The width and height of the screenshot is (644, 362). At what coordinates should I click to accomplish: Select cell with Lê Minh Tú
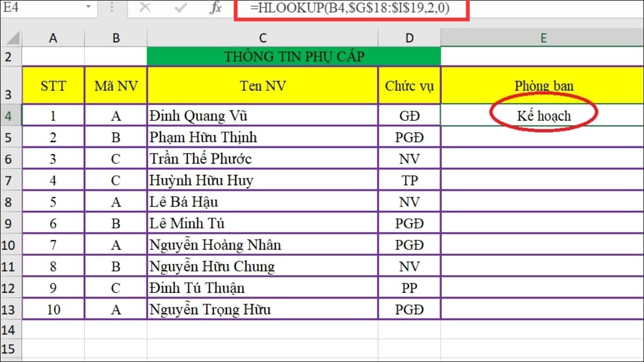262,223
